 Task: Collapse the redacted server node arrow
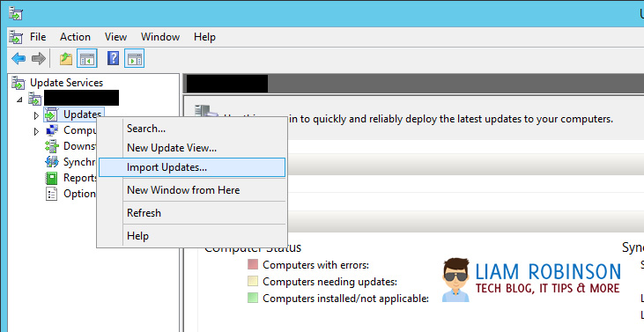(19, 99)
